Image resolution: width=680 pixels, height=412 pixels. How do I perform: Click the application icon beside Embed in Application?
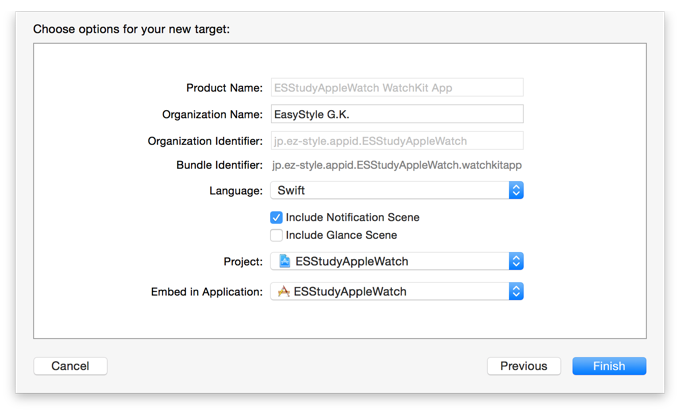coord(284,291)
